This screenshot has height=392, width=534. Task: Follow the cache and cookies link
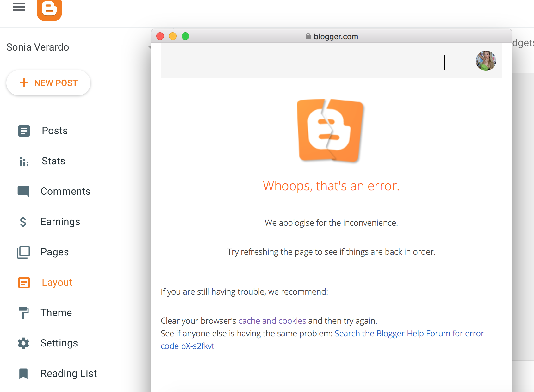click(x=272, y=321)
